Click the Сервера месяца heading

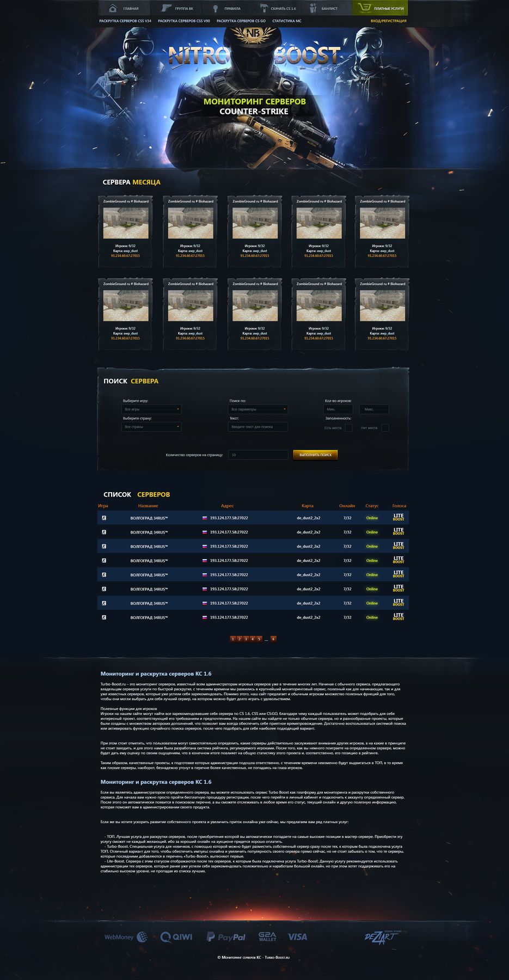(x=131, y=182)
